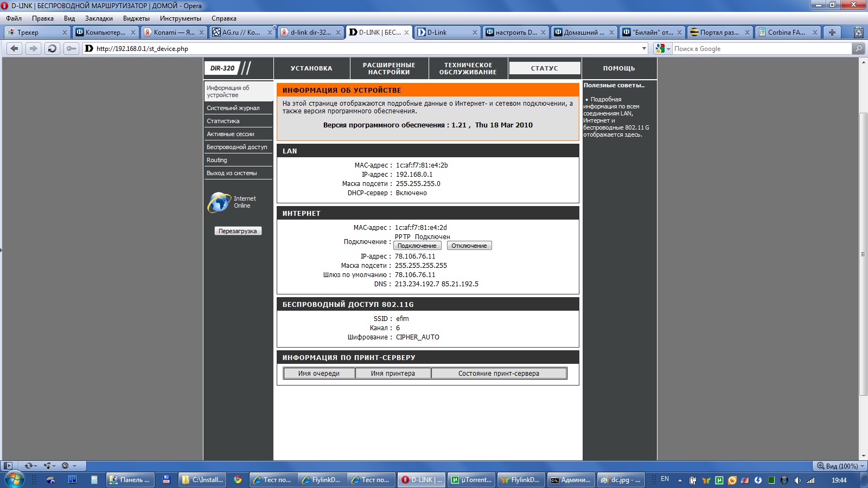Click the browser forward arrow
Screen dimensions: 868x488
(34, 48)
